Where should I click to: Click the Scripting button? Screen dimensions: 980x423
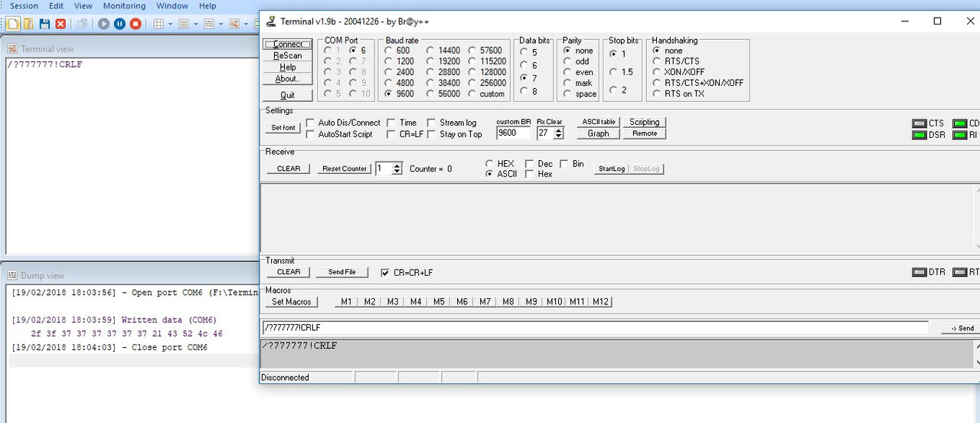pos(645,122)
